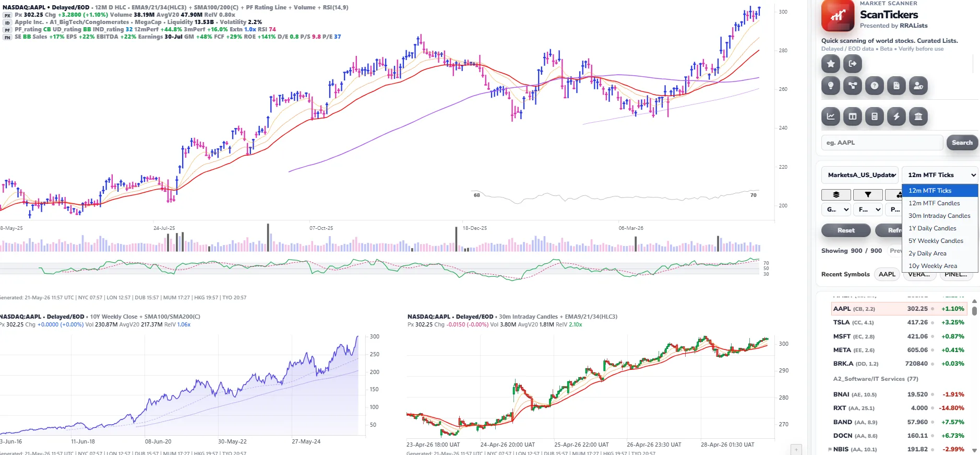
Task: Select 5Y Weekly Candles option
Action: [x=940, y=241]
